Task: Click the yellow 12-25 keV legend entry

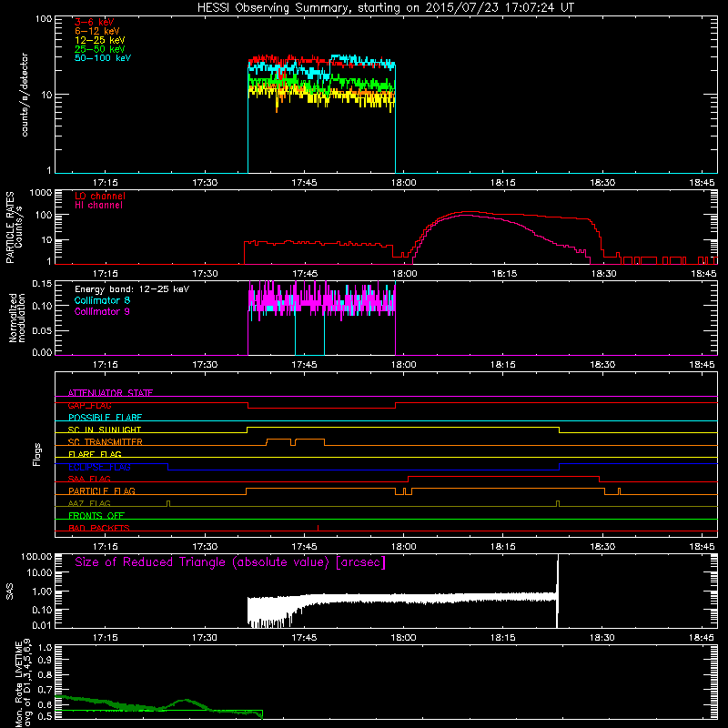Action: click(99, 40)
